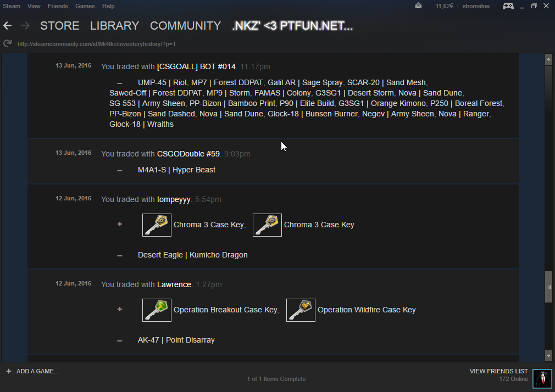Open tompeyyy's profile link
This screenshot has width=555, height=392.
click(x=174, y=199)
